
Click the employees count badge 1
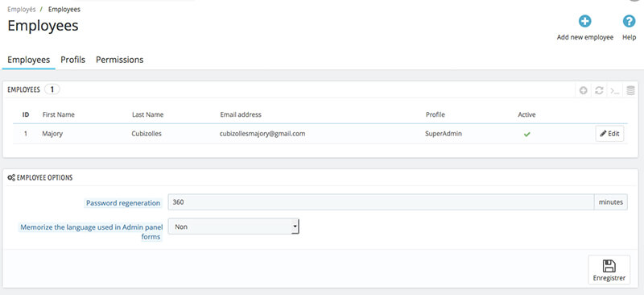point(52,89)
